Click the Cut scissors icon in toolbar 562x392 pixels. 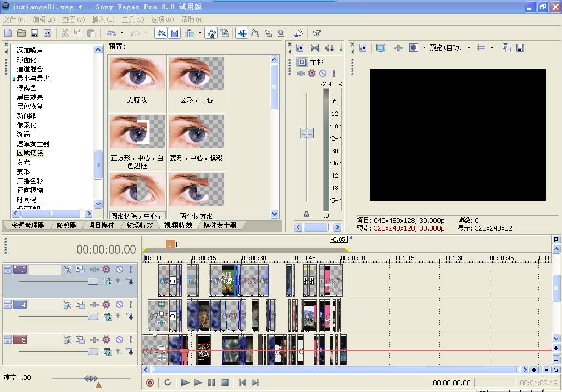click(x=65, y=33)
